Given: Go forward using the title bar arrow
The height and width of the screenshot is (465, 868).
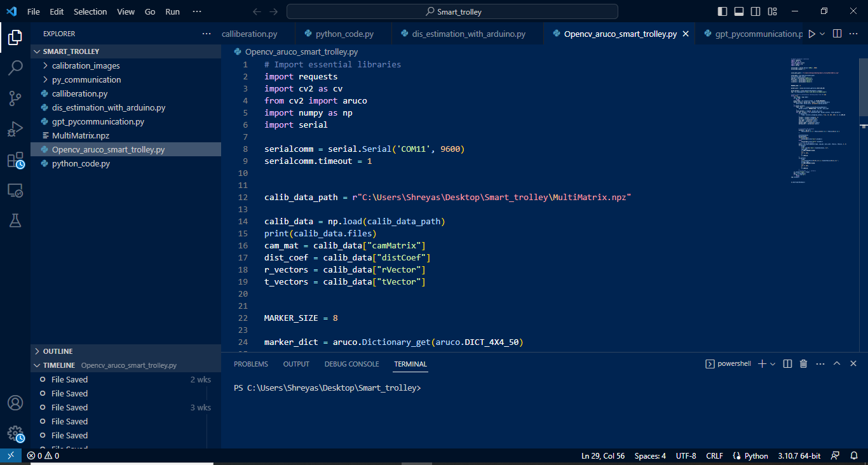Looking at the screenshot, I should pos(274,11).
